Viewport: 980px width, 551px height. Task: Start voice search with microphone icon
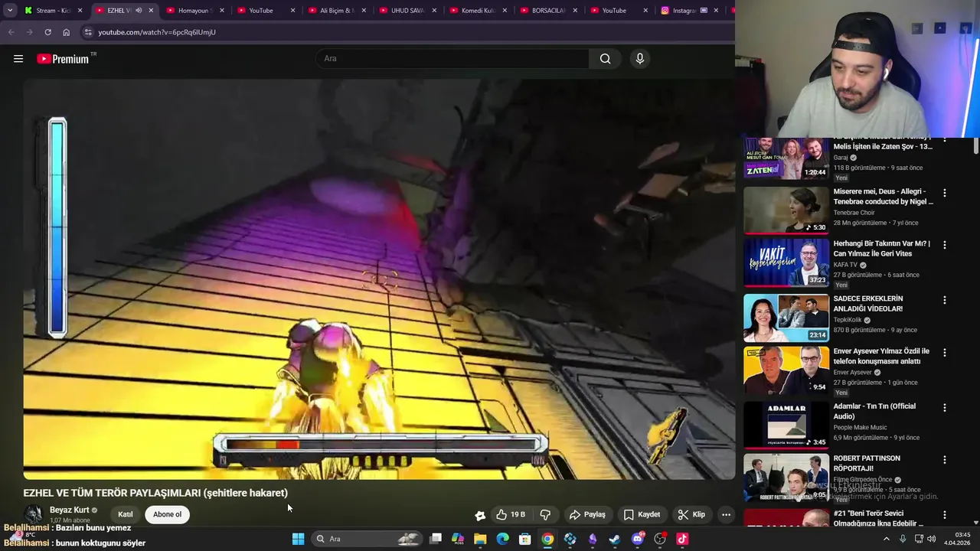[640, 59]
